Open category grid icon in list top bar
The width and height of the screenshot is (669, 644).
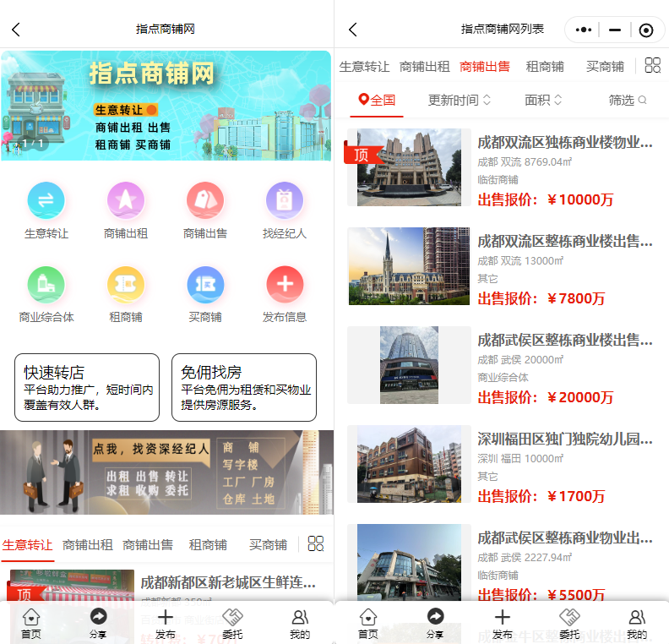[x=652, y=65]
